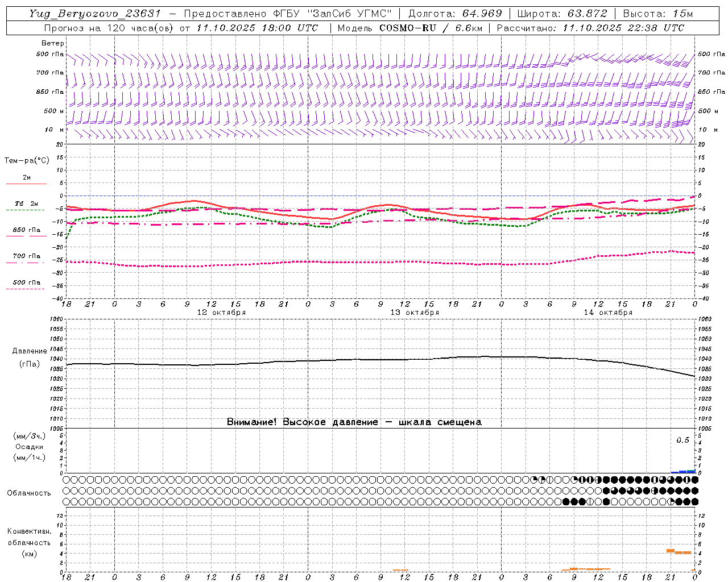This screenshot has height=582, width=728.
Task: Click the (мм/3ч.) precipitation unit label
Action: click(x=30, y=436)
